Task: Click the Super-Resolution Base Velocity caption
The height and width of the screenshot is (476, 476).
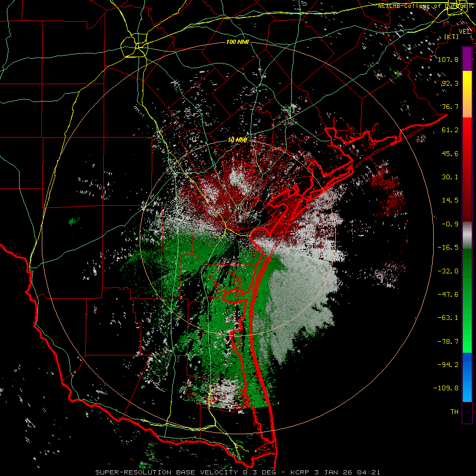Action: [237, 472]
